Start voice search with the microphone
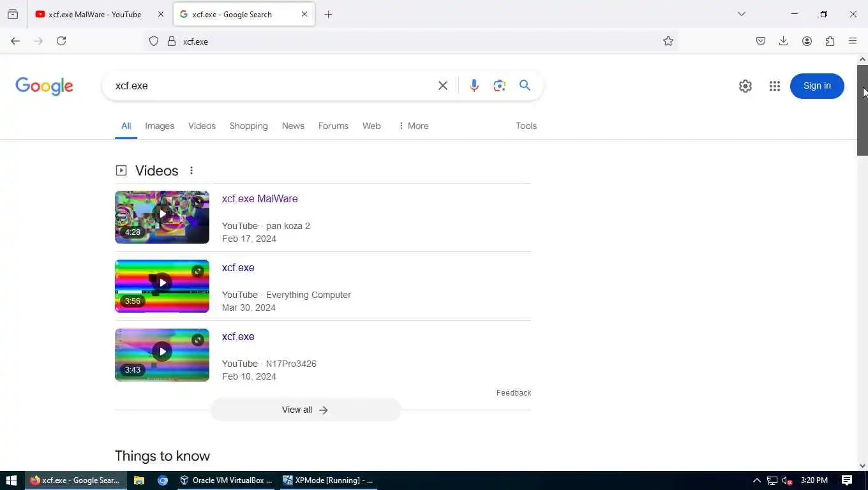The width and height of the screenshot is (868, 490). [474, 85]
